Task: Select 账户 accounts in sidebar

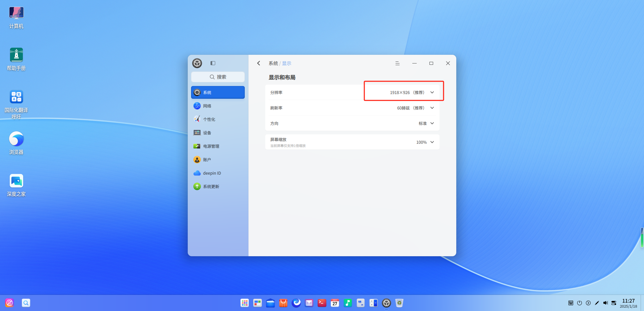Action: [218, 160]
